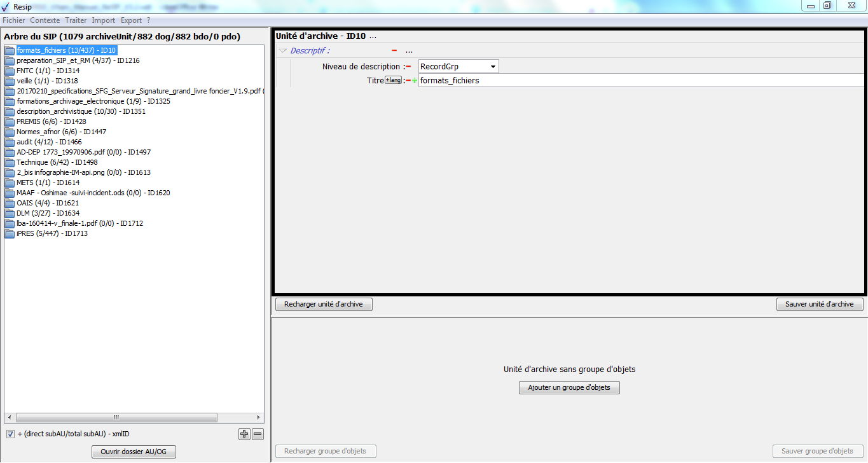Remove Descriptif section with red minus
Viewport: 868px width, 463px height.
pyautogui.click(x=394, y=51)
